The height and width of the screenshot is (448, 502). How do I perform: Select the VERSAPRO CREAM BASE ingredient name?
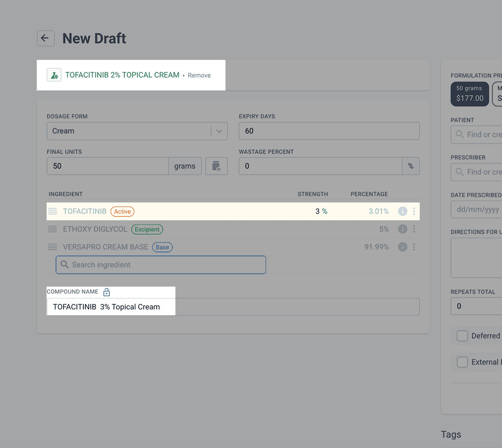pyautogui.click(x=106, y=247)
